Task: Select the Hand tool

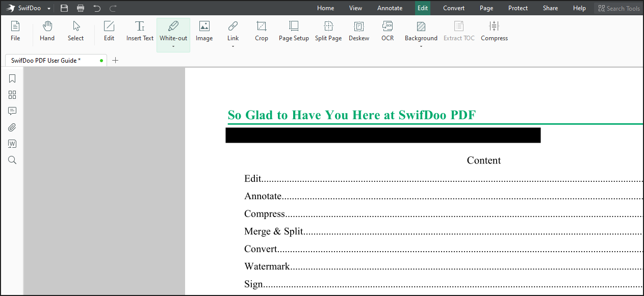Action: pyautogui.click(x=47, y=31)
